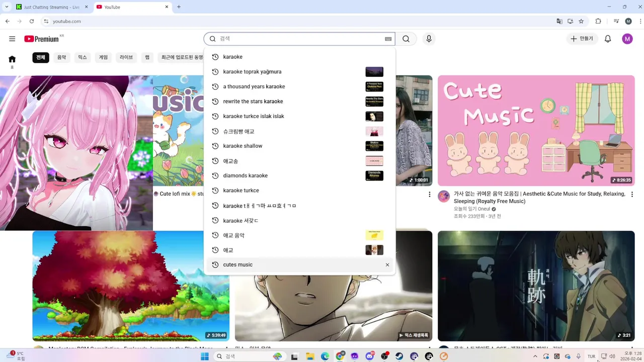This screenshot has width=644, height=362.
Task: Start voice search with microphone icon
Action: (429, 39)
